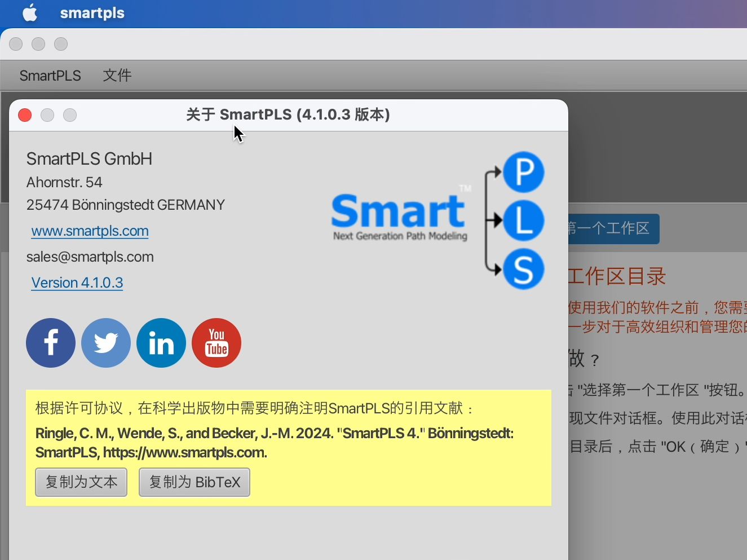Open SmartPLS YouTube channel icon

(216, 343)
